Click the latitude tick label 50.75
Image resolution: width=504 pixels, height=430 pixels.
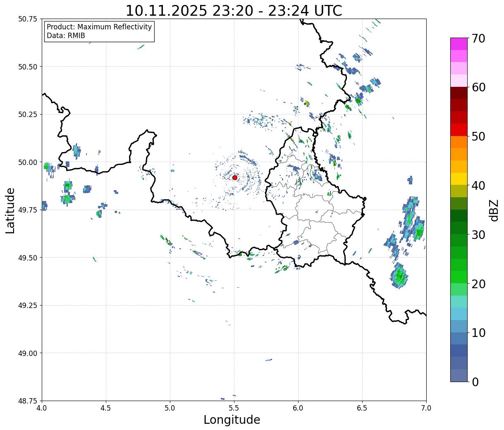point(28,19)
